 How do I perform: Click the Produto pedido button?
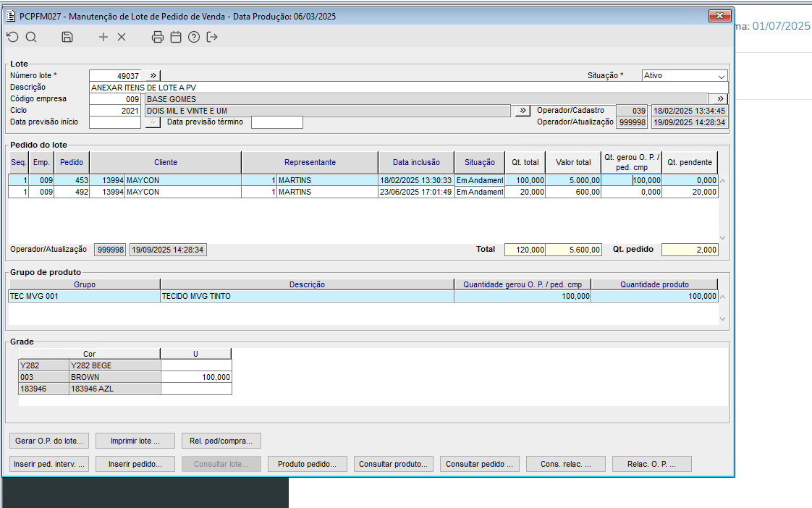[x=307, y=464]
